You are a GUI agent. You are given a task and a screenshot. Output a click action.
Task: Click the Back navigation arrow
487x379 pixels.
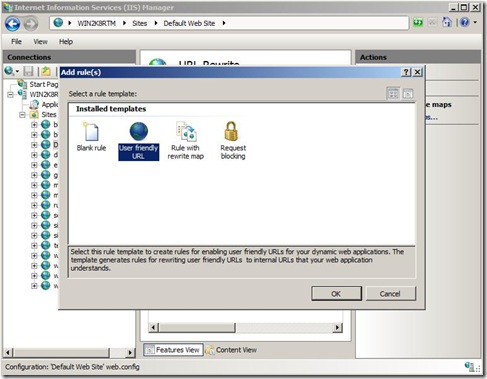(13, 24)
